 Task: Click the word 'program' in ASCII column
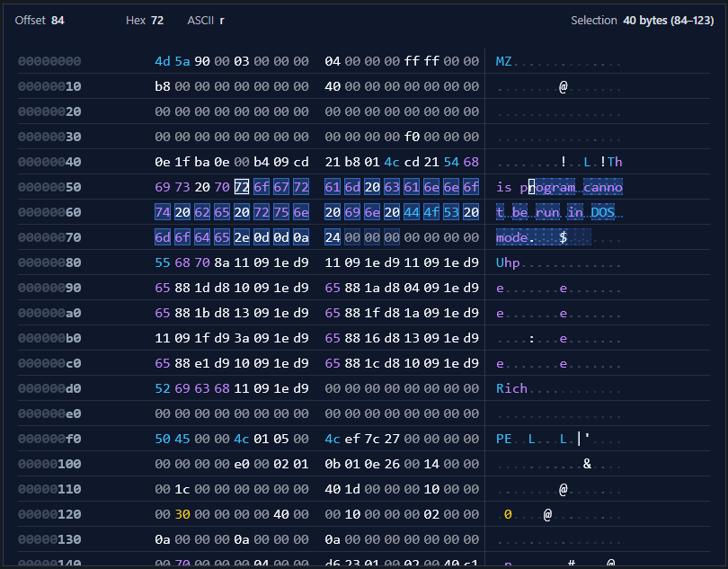548,187
